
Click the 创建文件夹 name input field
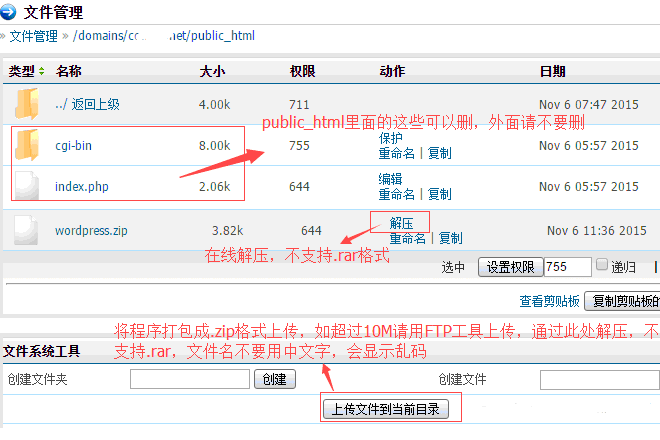click(190, 380)
